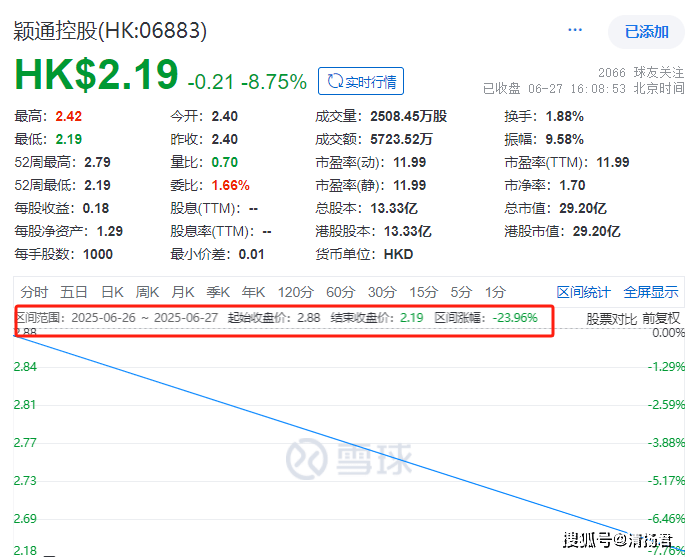This screenshot has height=557, width=687.
Task: Click 股票对比 compare option
Action: point(611,319)
